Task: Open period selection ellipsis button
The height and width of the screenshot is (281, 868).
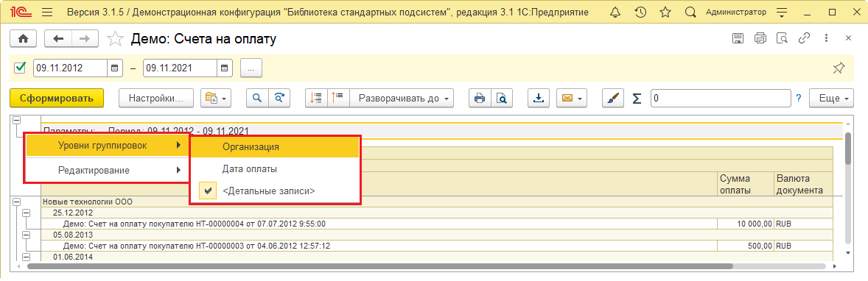Action: [x=251, y=68]
